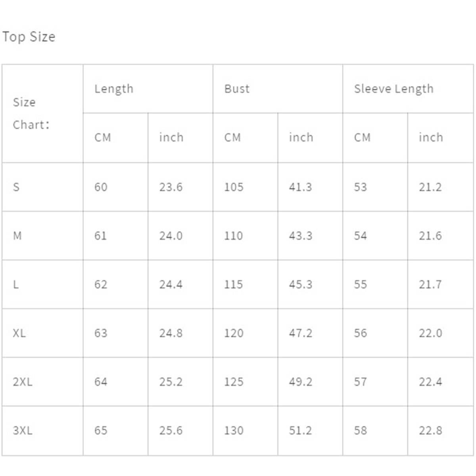Select the 56 sleeve CM value
This screenshot has width=476, height=476.
pyautogui.click(x=360, y=333)
